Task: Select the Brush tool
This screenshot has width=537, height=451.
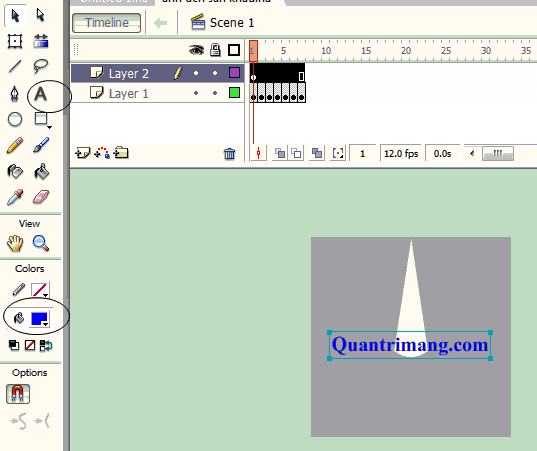Action: [41, 145]
